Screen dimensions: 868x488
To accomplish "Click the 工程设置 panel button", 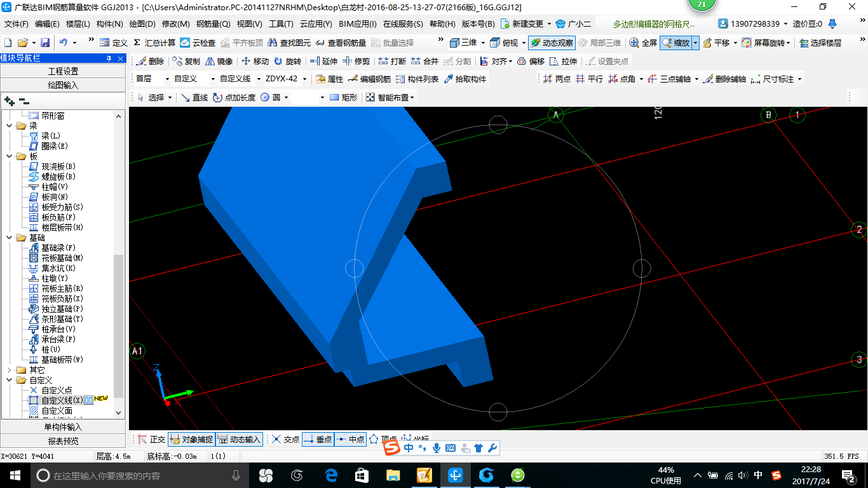I will 63,71.
